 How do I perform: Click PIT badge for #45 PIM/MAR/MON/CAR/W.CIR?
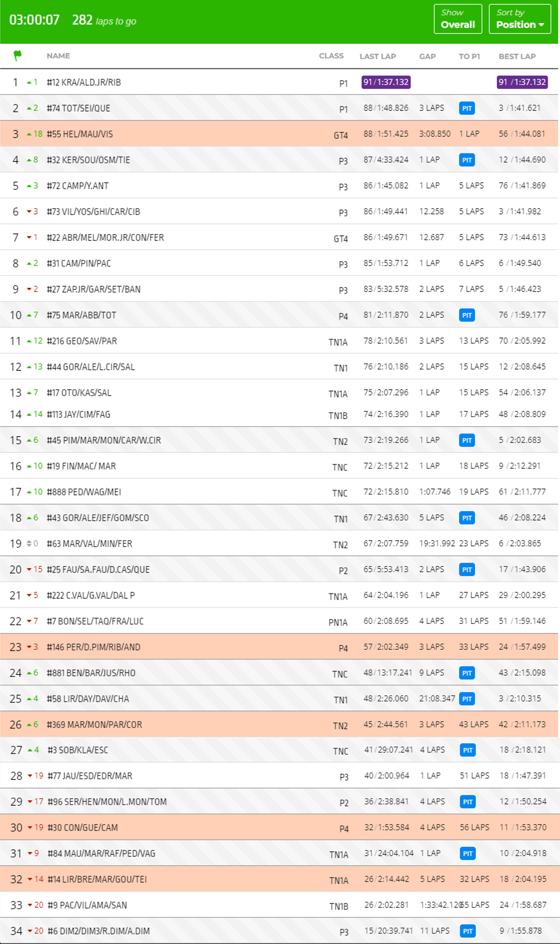pos(467,440)
